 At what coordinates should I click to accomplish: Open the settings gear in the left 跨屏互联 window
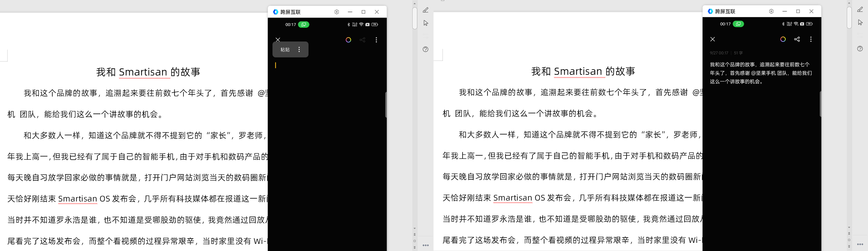point(337,12)
